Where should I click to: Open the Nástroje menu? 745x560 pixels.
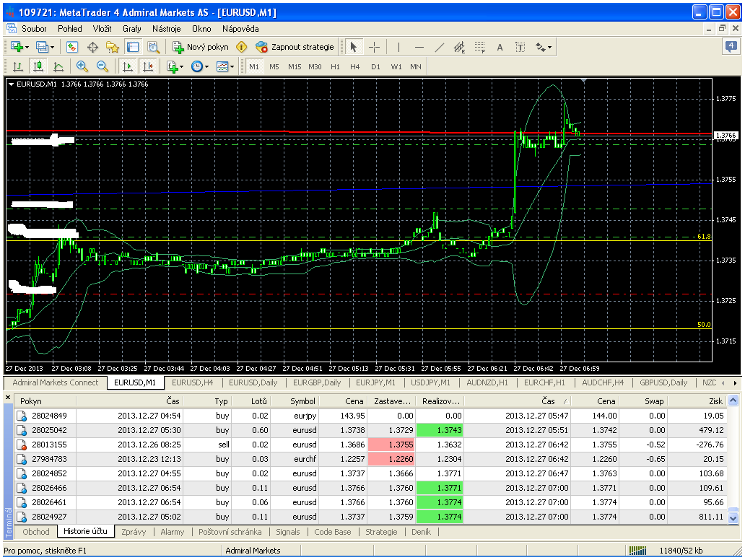166,28
